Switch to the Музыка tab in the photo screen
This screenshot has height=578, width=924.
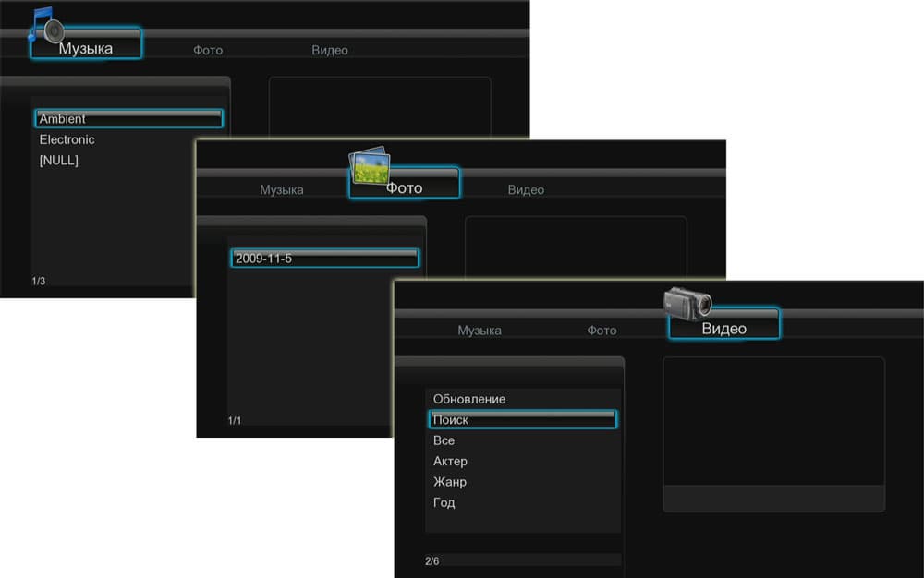[282, 190]
